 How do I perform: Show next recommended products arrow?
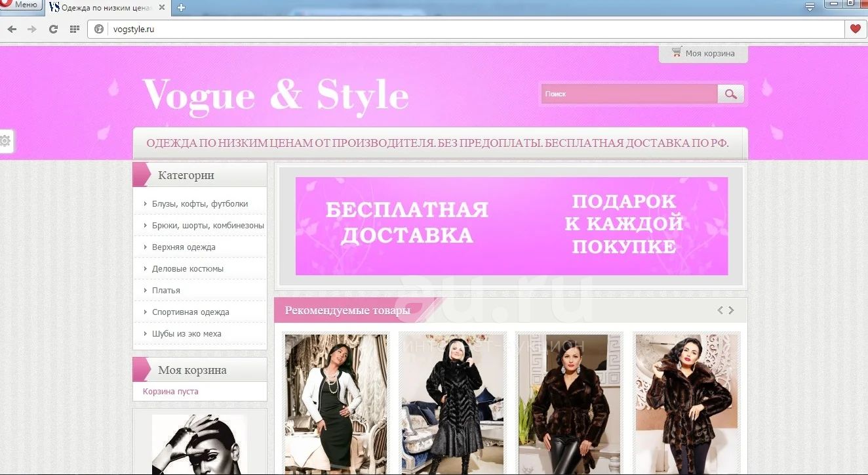point(731,310)
